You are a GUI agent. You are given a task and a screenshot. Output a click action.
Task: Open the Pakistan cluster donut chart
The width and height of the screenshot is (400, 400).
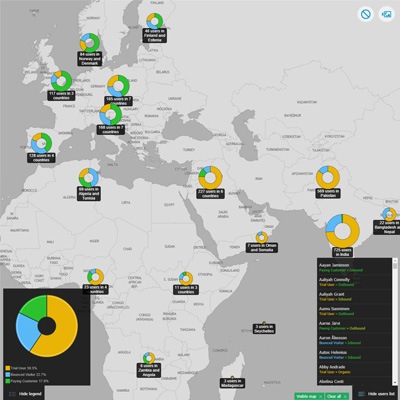[328, 177]
